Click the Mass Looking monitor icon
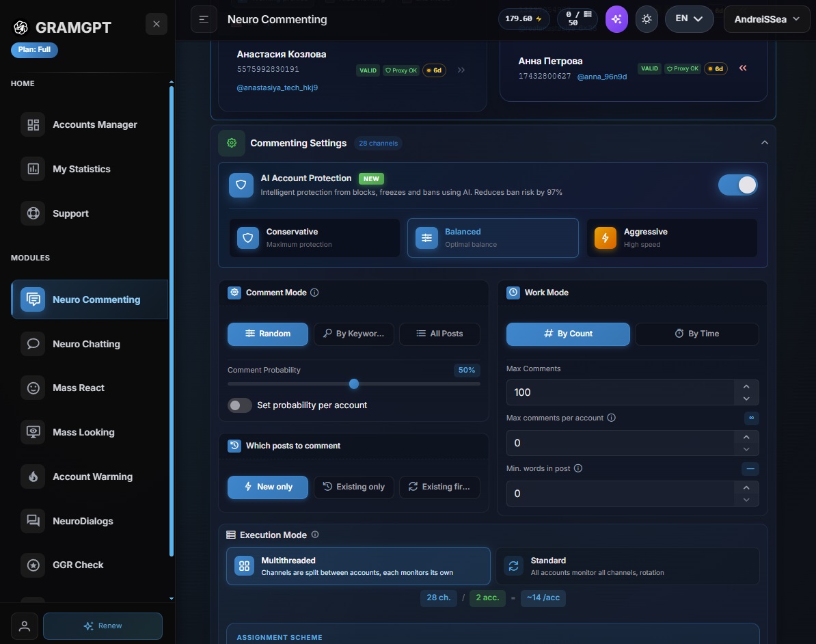816x644 pixels. [33, 432]
